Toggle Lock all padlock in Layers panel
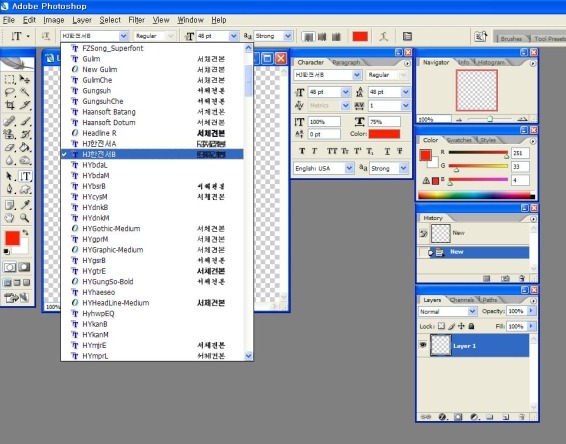Viewport: 566px width, 444px height. 471,326
